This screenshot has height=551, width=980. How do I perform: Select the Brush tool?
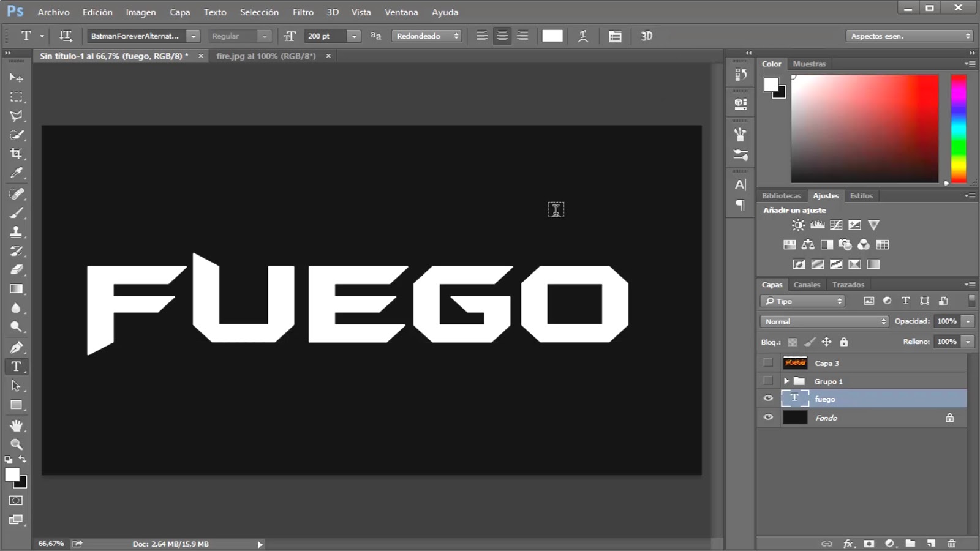(x=17, y=213)
